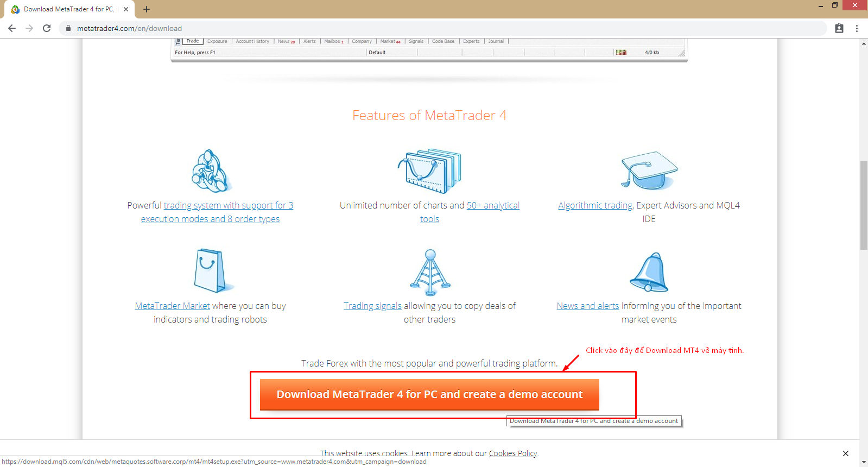Click the Features of MetaTrader 4 heading

click(429, 115)
